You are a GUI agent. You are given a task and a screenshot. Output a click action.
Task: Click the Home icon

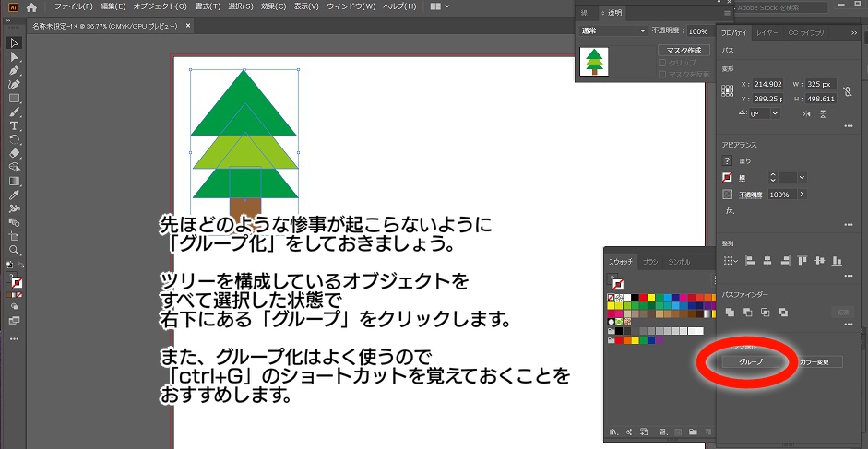coord(31,7)
